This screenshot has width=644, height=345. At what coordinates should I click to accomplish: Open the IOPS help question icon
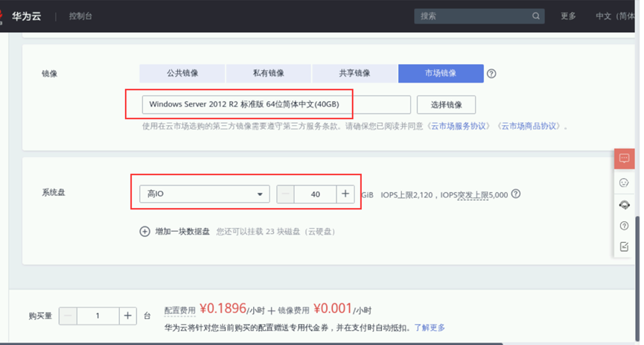[x=516, y=194]
